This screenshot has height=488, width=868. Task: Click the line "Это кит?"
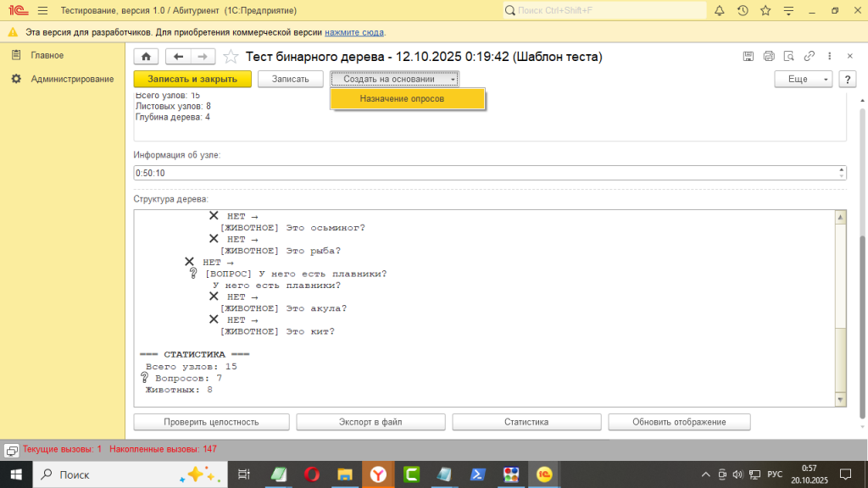(x=310, y=332)
